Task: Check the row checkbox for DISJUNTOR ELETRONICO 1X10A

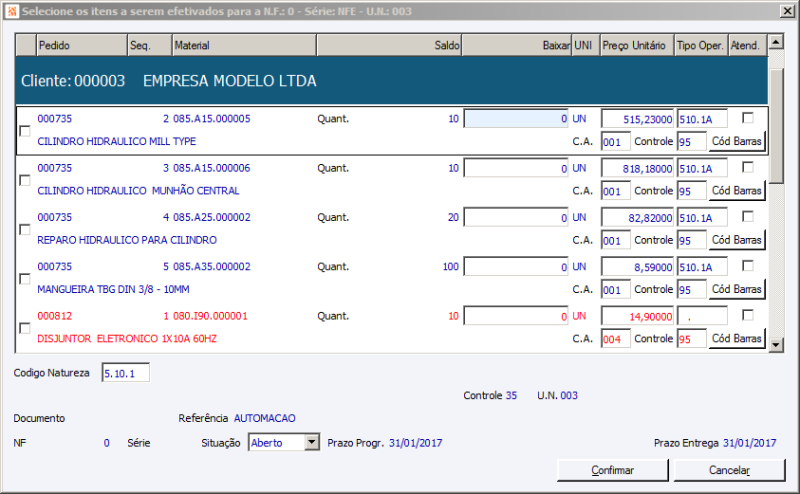Action: coord(24,328)
